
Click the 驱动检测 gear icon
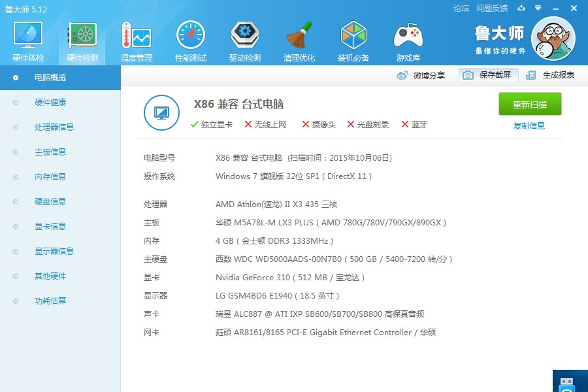tap(245, 37)
